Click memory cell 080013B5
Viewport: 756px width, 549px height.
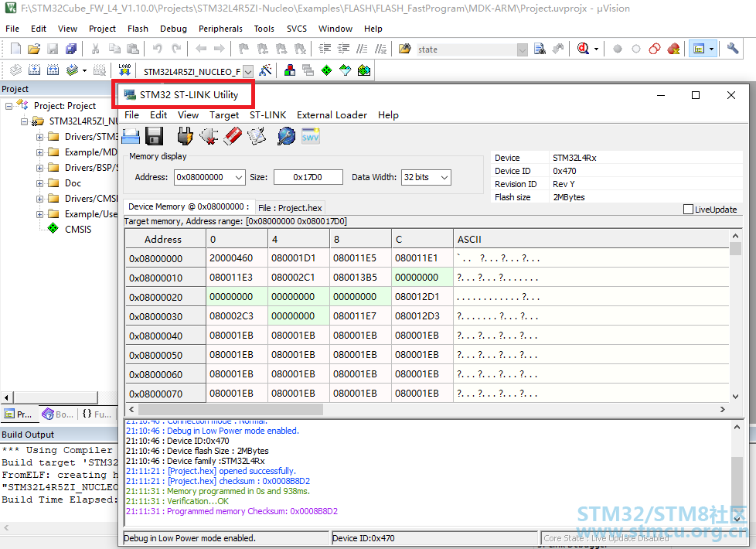click(360, 278)
